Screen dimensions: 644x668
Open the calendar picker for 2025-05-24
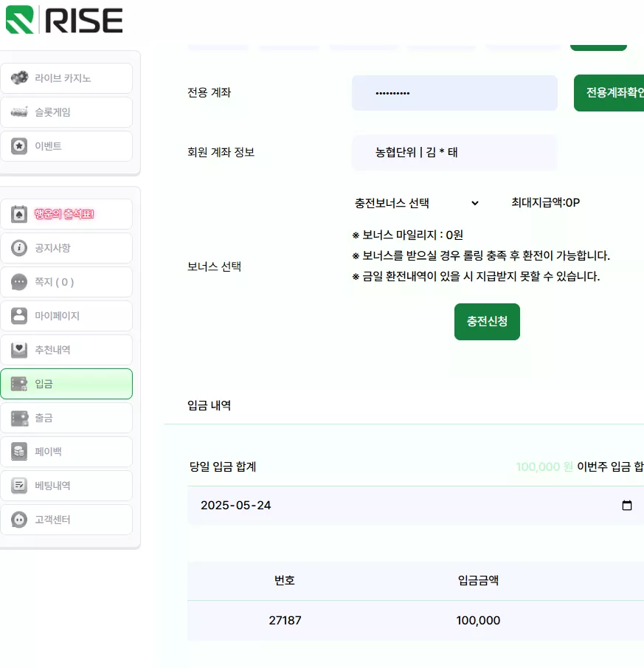click(x=627, y=506)
